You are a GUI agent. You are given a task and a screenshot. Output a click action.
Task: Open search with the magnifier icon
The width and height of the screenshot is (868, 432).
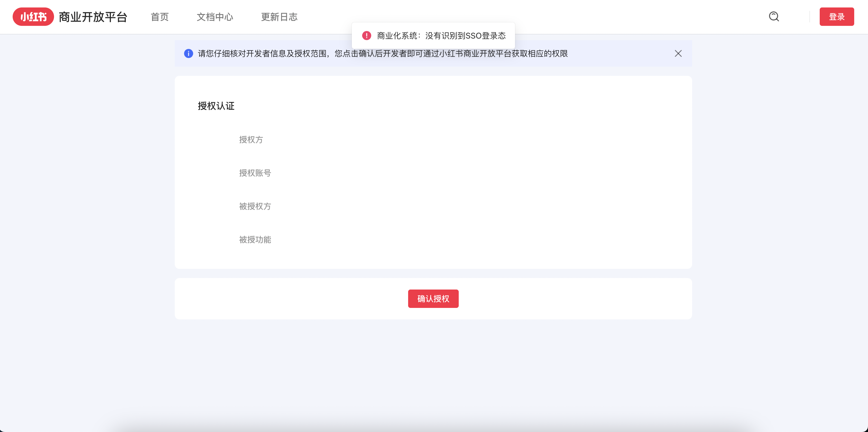(x=774, y=16)
